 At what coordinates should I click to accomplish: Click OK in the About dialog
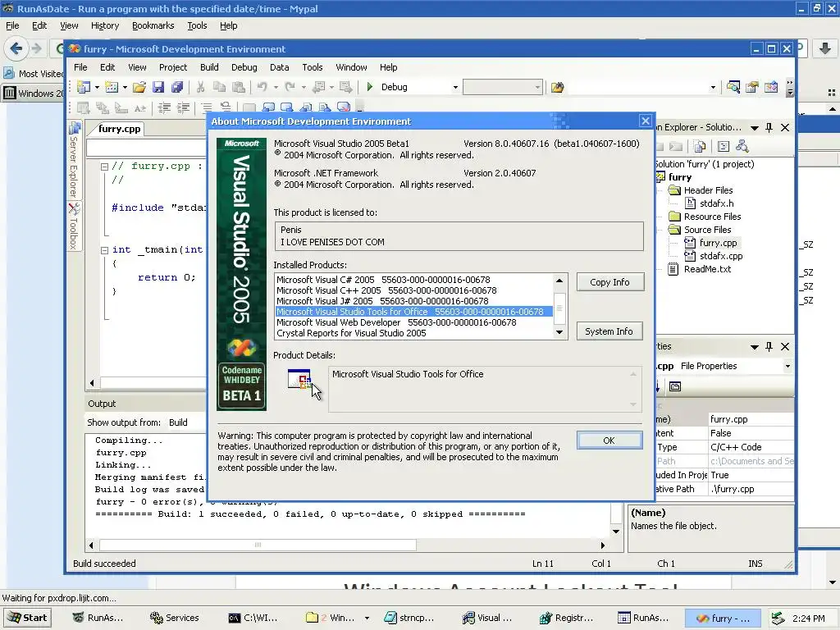(x=609, y=441)
